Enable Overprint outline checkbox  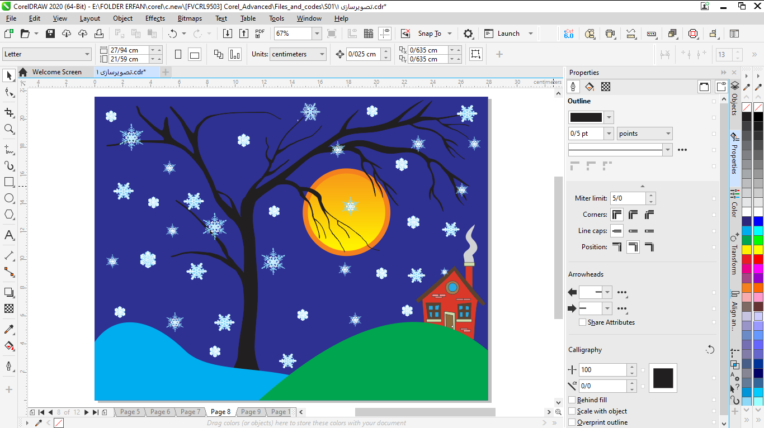[572, 422]
